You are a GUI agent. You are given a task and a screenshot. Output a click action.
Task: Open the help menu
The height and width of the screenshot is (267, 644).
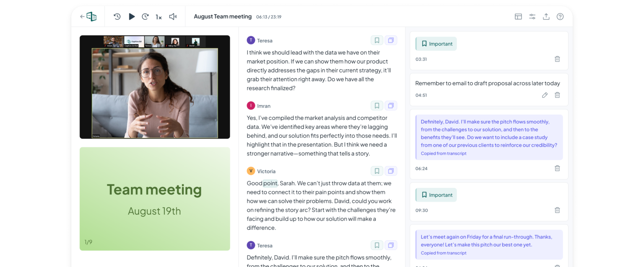click(x=560, y=16)
